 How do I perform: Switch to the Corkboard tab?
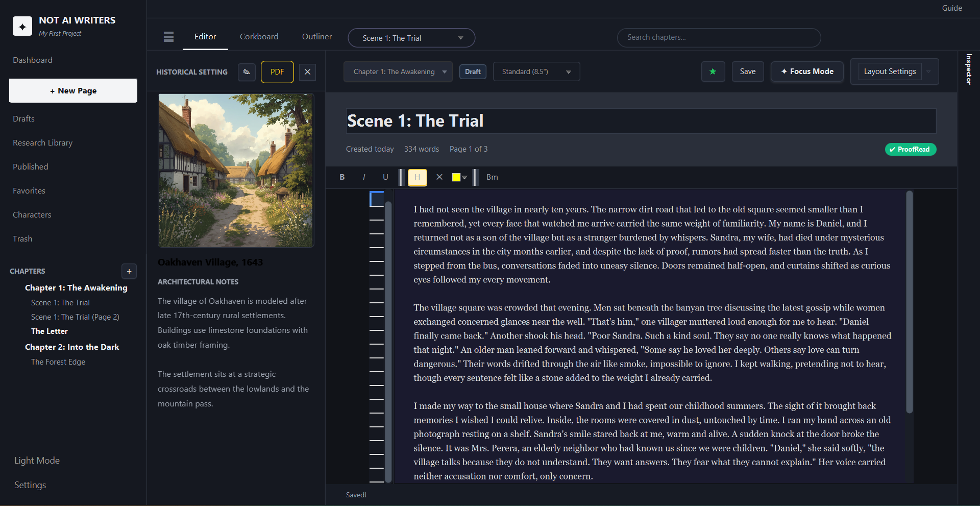point(259,37)
